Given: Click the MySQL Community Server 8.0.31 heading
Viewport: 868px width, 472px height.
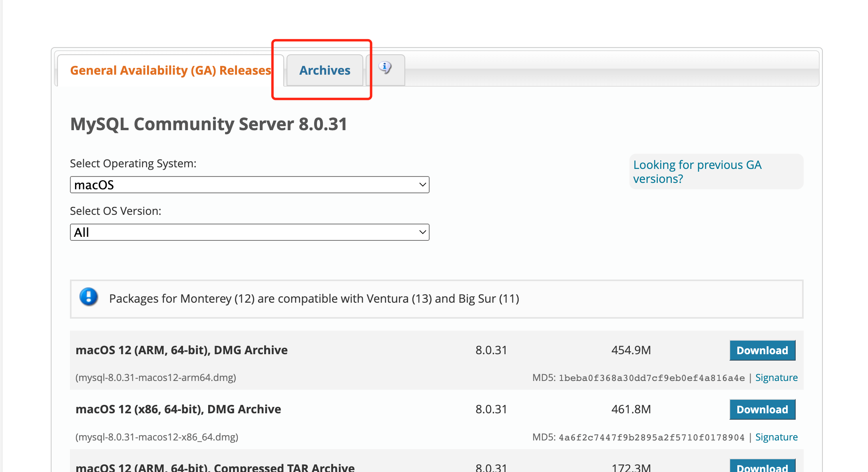Looking at the screenshot, I should (209, 124).
